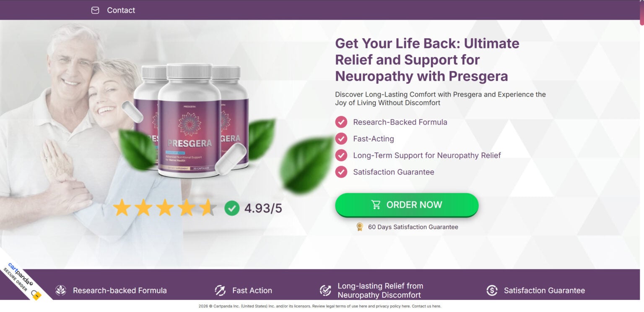The height and width of the screenshot is (312, 644).
Task: Click the pink checkmark beside Fast-Acting
Action: [341, 139]
